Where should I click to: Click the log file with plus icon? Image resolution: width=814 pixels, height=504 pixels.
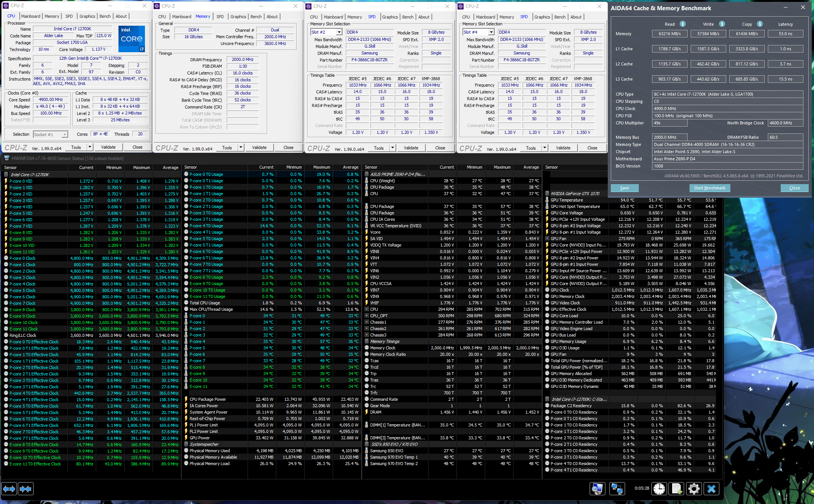coord(677,489)
